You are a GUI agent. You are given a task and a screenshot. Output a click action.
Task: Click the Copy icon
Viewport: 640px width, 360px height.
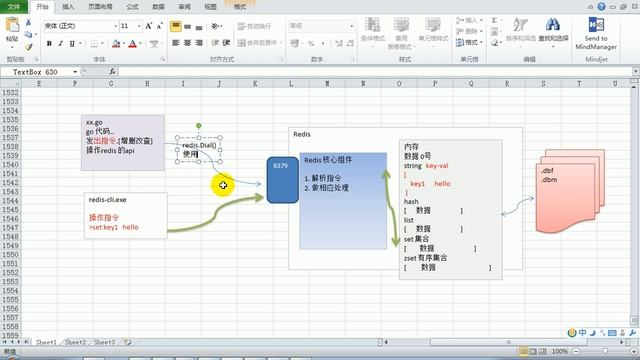[28, 34]
